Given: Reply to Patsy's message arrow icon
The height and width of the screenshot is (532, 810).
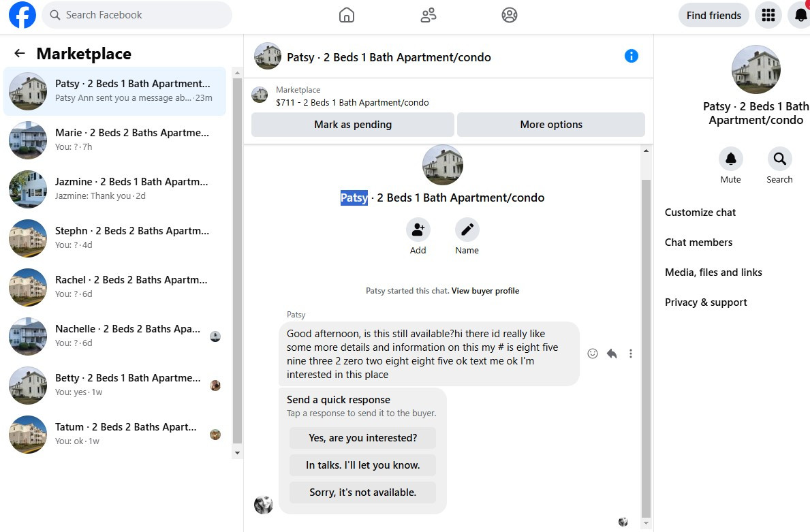Looking at the screenshot, I should [612, 354].
